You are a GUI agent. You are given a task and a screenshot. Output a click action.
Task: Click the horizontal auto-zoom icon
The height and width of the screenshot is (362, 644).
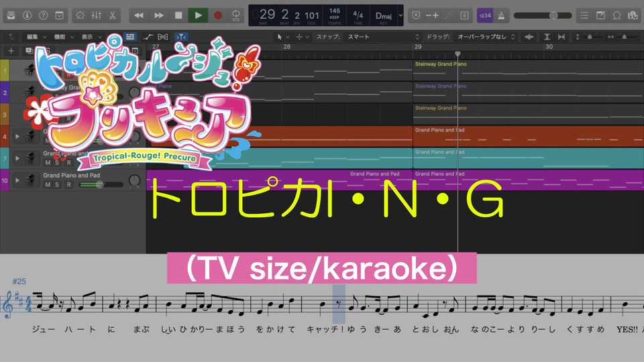pyautogui.click(x=561, y=37)
